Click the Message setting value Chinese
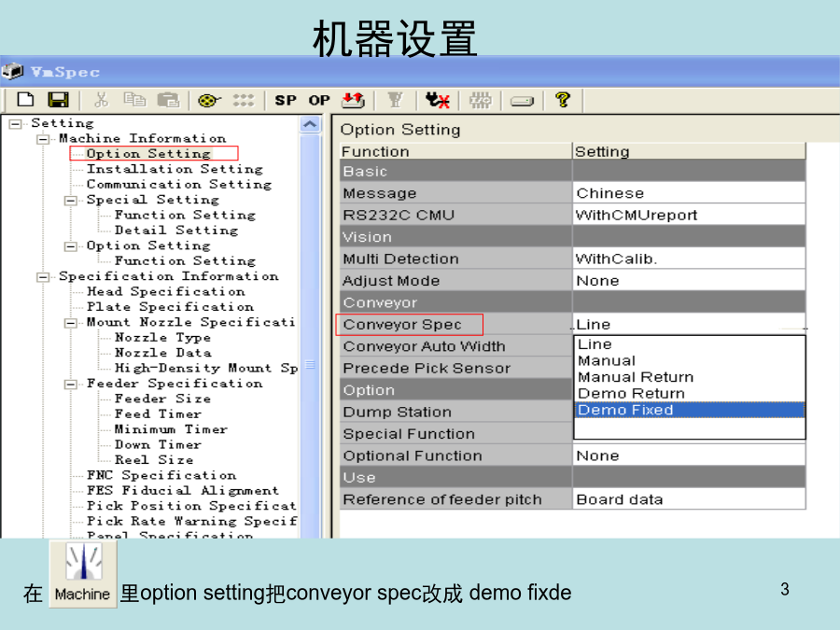The image size is (840, 630). [x=689, y=193]
